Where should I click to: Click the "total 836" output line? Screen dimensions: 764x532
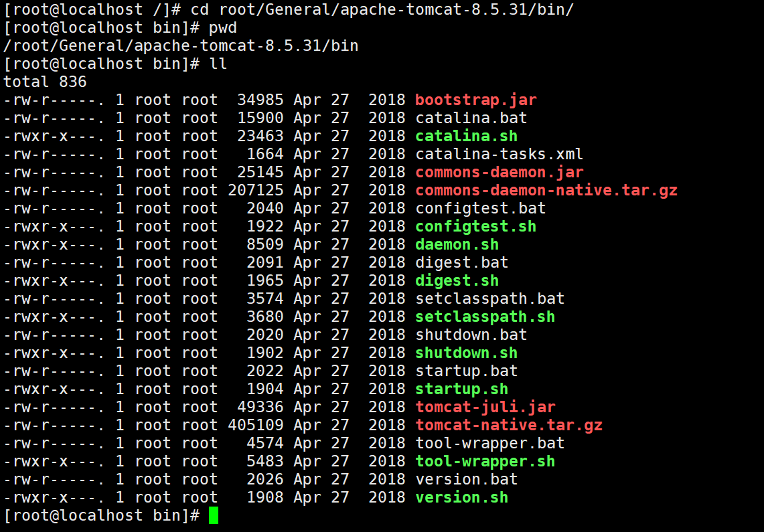(x=45, y=82)
